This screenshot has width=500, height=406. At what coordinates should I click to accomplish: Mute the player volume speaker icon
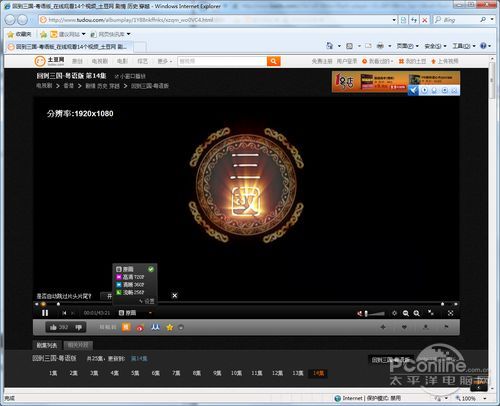tap(360, 313)
